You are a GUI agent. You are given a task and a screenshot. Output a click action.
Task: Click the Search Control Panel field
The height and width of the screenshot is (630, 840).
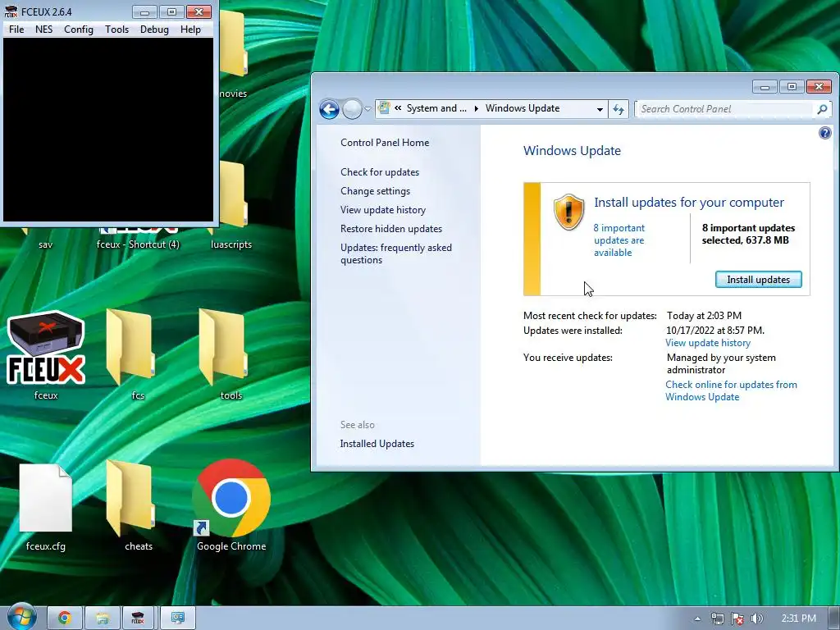(x=726, y=109)
